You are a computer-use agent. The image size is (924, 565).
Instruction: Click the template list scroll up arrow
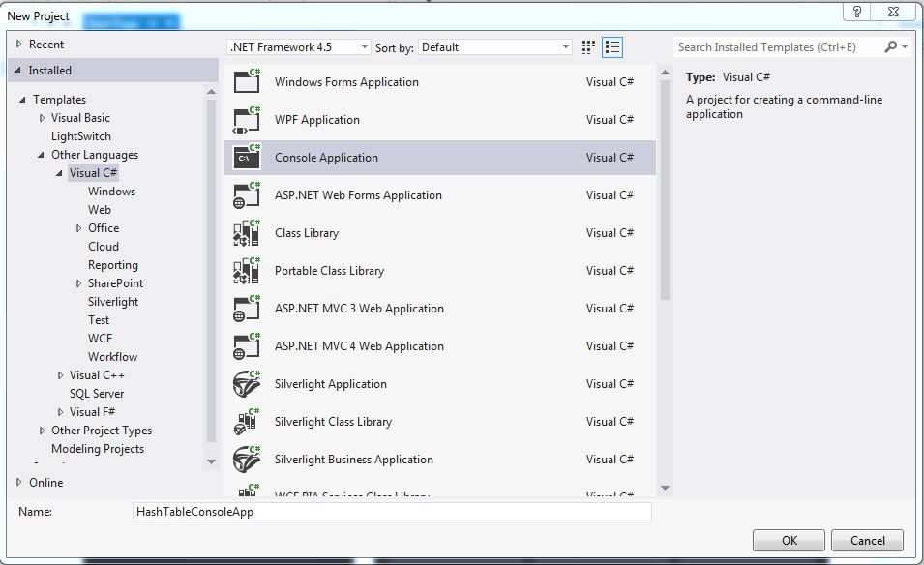point(665,73)
